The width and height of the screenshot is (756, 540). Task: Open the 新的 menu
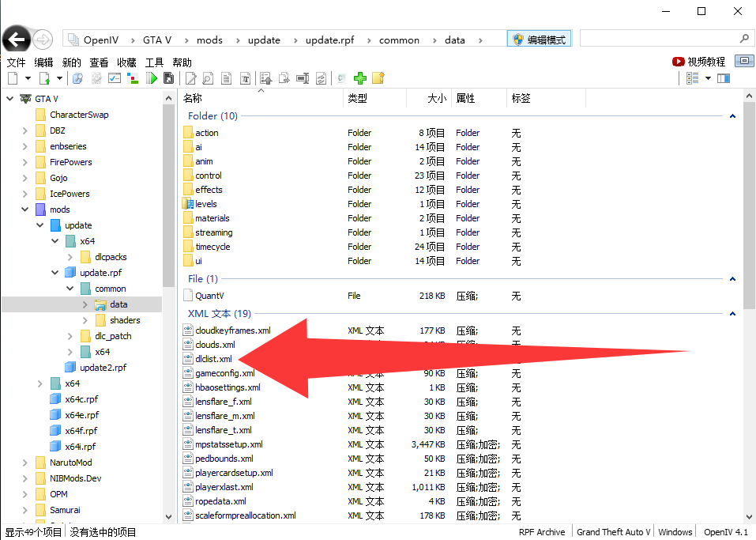[71, 62]
